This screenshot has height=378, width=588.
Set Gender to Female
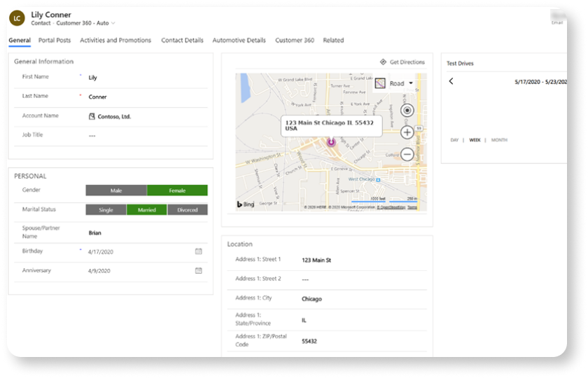tap(177, 190)
